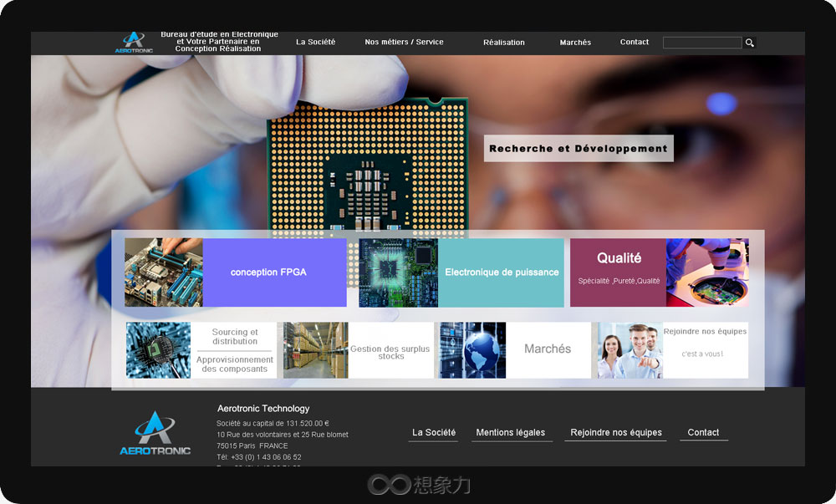Select Marchés in the top navigation
Viewport: 836px width, 504px height.
click(x=575, y=43)
